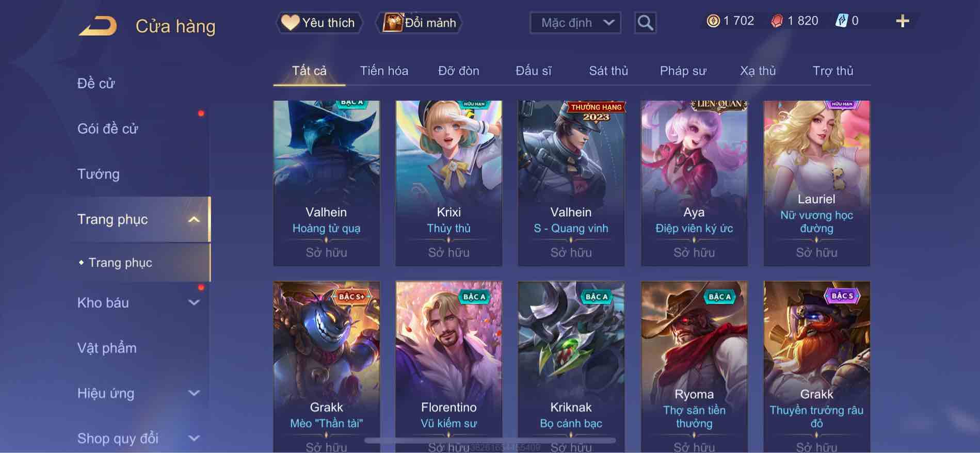
Task: Open the Aya Điệp viên ký ức skin card
Action: (x=694, y=183)
